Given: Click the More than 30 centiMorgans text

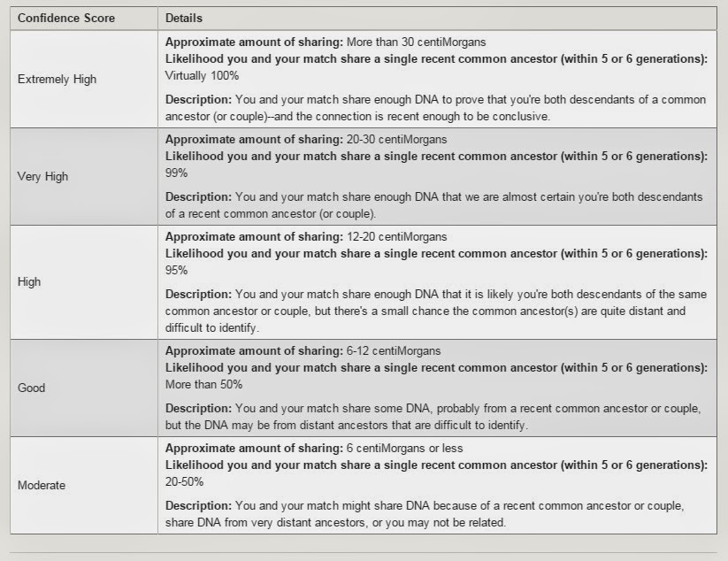Looking at the screenshot, I should [417, 42].
